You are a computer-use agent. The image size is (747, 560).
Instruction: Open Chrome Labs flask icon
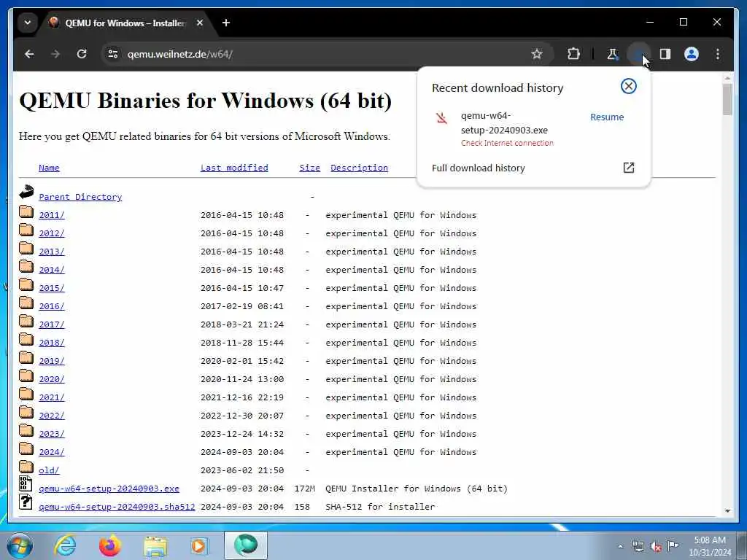(x=612, y=54)
